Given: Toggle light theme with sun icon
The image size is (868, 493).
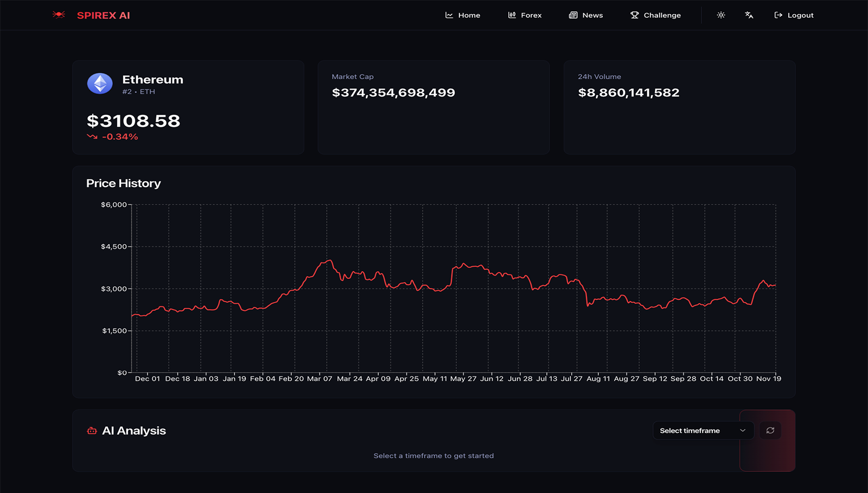Looking at the screenshot, I should (721, 15).
